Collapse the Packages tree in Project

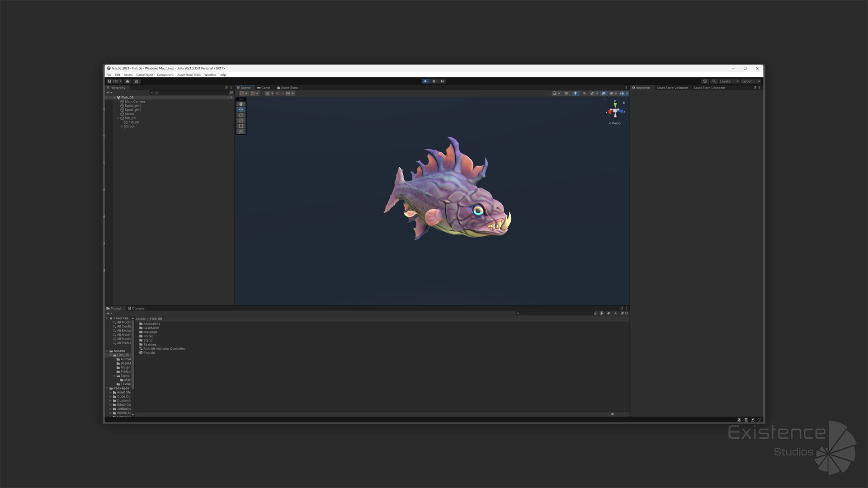click(107, 388)
